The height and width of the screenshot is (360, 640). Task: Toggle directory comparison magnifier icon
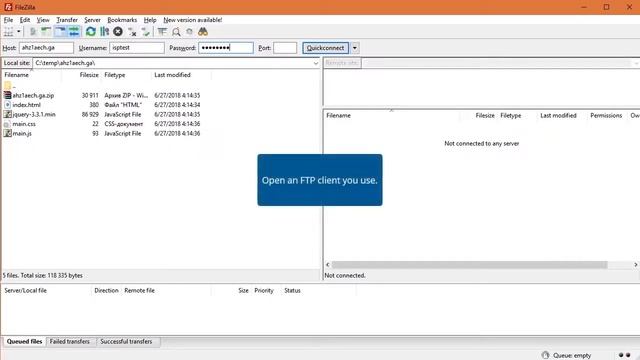point(176,32)
